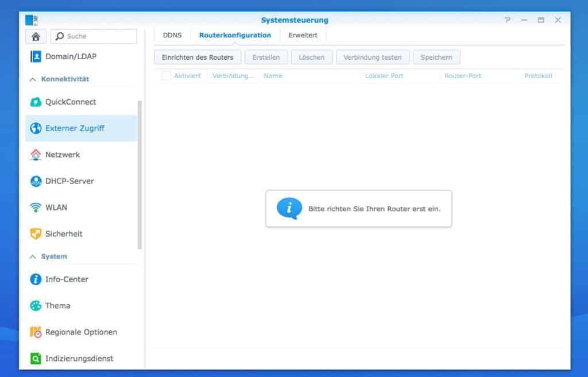588x377 pixels.
Task: Select QuickConnect text in sidebar
Action: [71, 102]
